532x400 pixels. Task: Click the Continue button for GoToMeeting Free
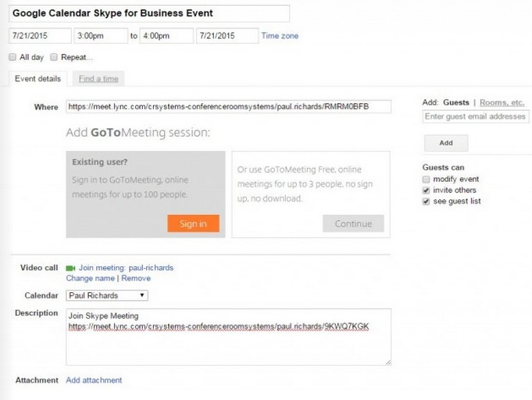(353, 223)
